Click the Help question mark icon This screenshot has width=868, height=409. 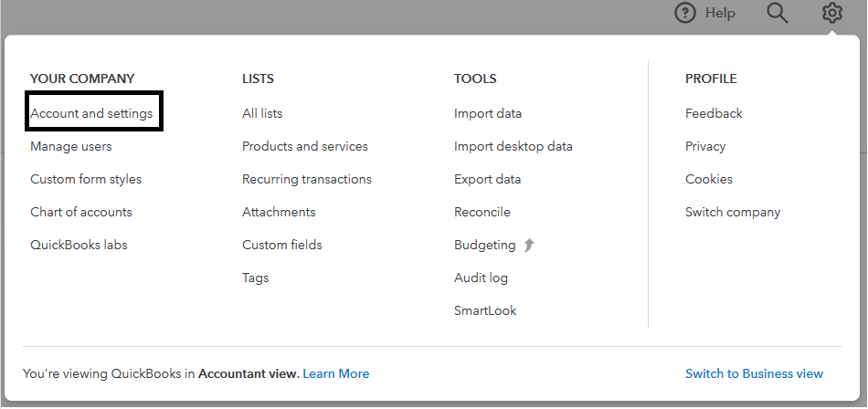[x=685, y=13]
